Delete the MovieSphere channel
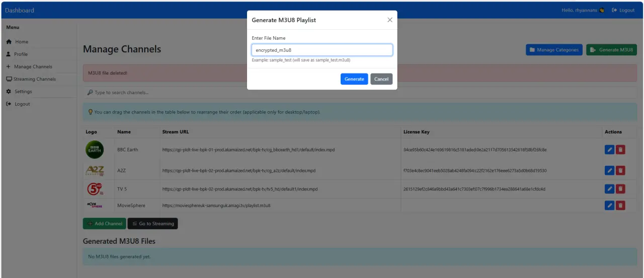 coord(620,205)
